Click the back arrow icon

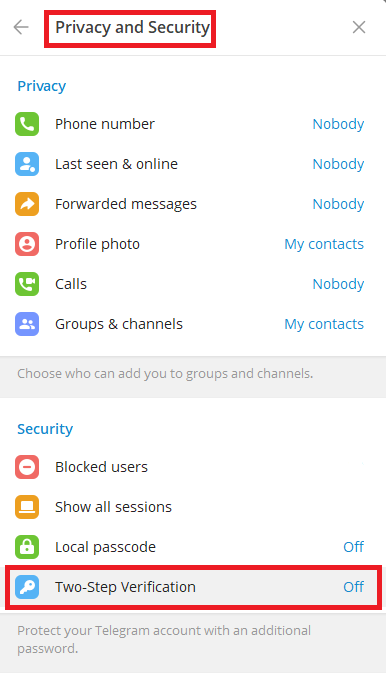click(21, 27)
